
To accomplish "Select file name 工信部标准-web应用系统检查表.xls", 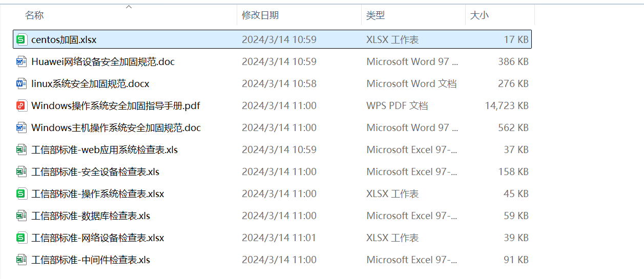I will (105, 149).
